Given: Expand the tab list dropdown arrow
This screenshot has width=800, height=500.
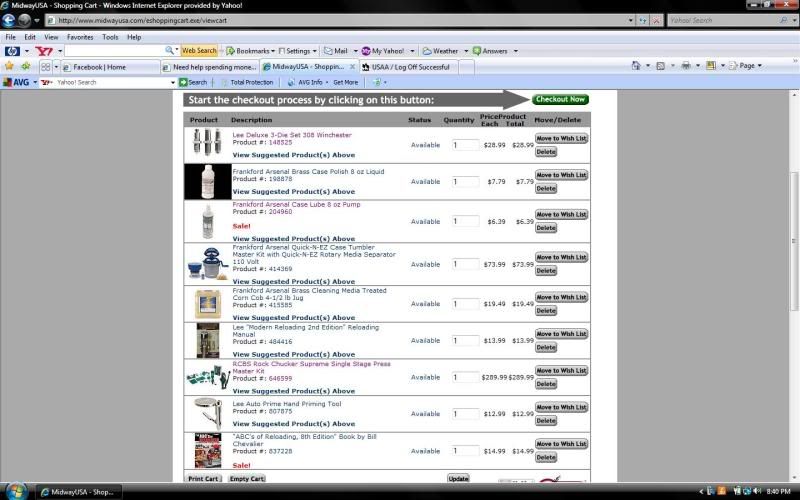Looking at the screenshot, I should [56, 67].
